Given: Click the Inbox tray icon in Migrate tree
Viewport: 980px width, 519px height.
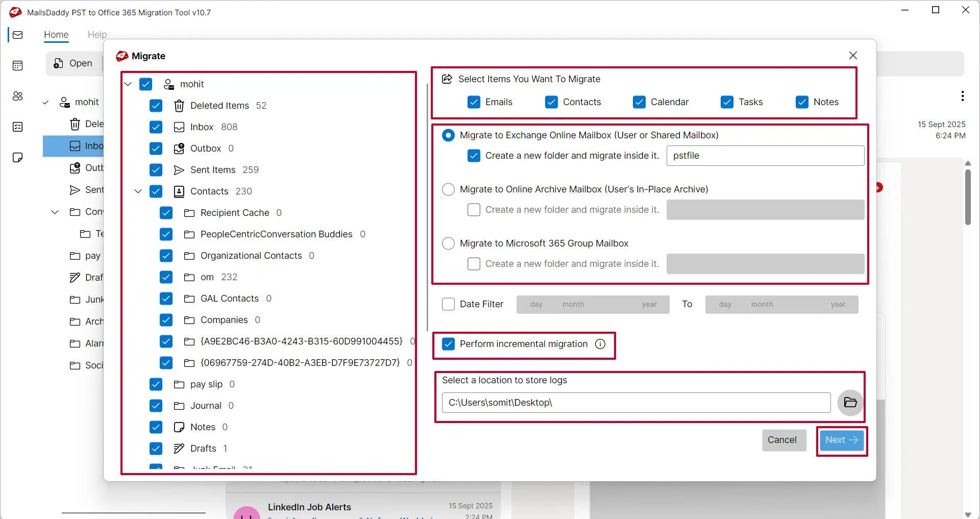Looking at the screenshot, I should pyautogui.click(x=179, y=127).
